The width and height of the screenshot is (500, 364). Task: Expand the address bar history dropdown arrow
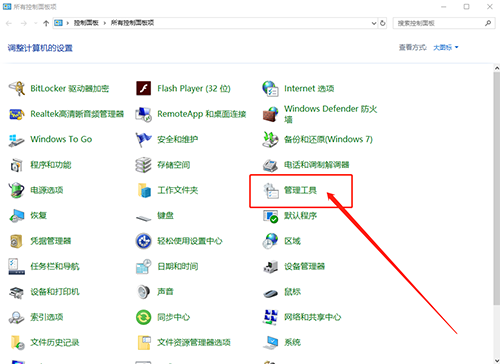click(374, 23)
